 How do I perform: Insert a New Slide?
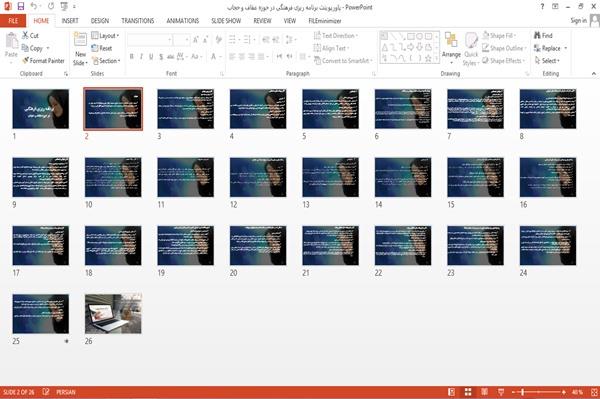coord(80,49)
